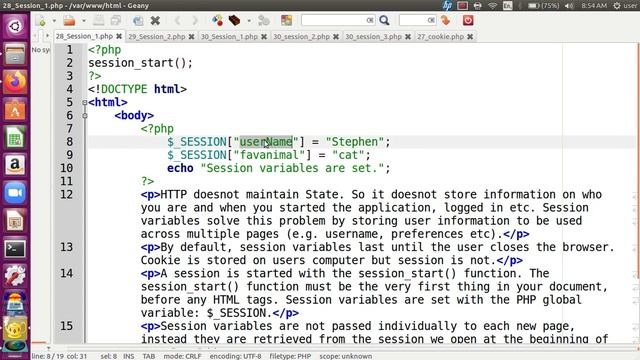
Task: Click the Reload current file icon
Action: point(138,20)
